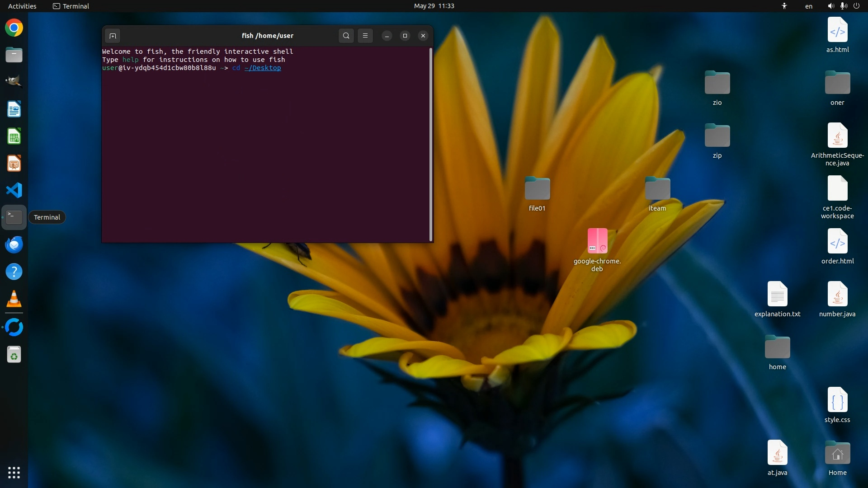The image size is (868, 488).
Task: Expand the system status menu with power icon
Action: pos(856,6)
